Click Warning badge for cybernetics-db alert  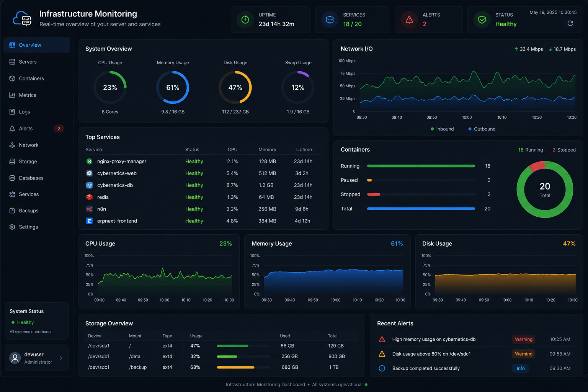click(524, 339)
